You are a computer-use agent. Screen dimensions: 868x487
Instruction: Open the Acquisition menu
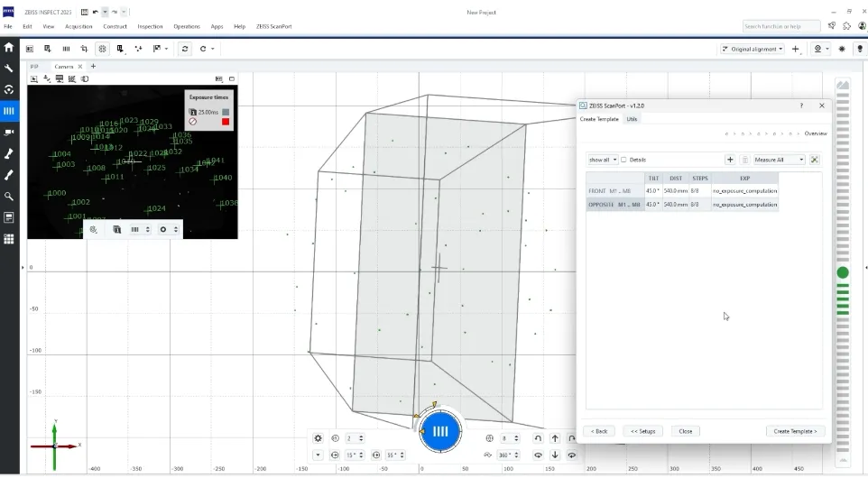point(78,26)
